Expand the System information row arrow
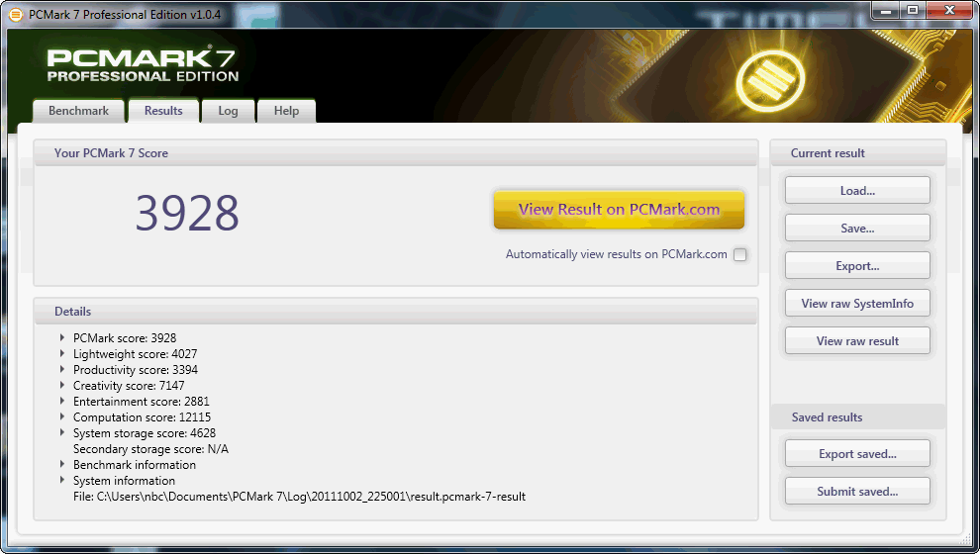This screenshot has height=554, width=980. [62, 480]
